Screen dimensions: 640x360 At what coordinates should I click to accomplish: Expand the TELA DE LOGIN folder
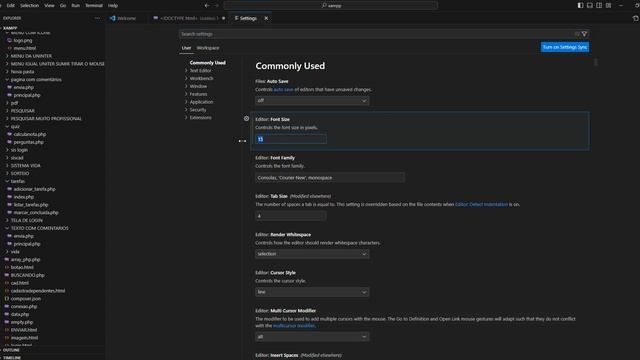click(27, 220)
